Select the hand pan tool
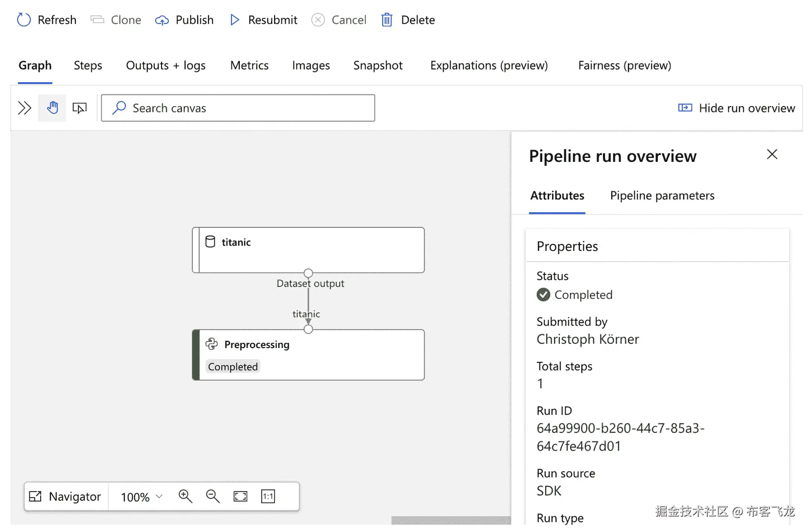The image size is (809, 532). [x=52, y=108]
